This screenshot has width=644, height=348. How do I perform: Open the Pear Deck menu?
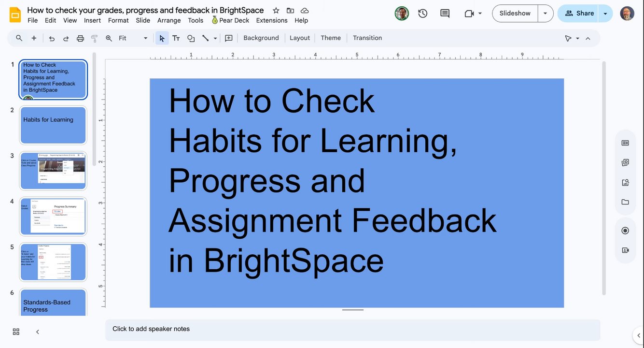tap(230, 20)
